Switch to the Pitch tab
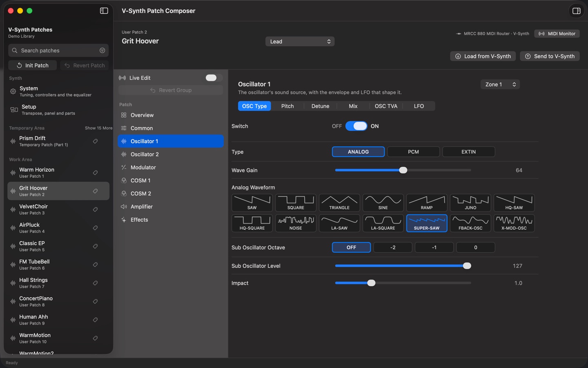The width and height of the screenshot is (588, 368). 287,106
